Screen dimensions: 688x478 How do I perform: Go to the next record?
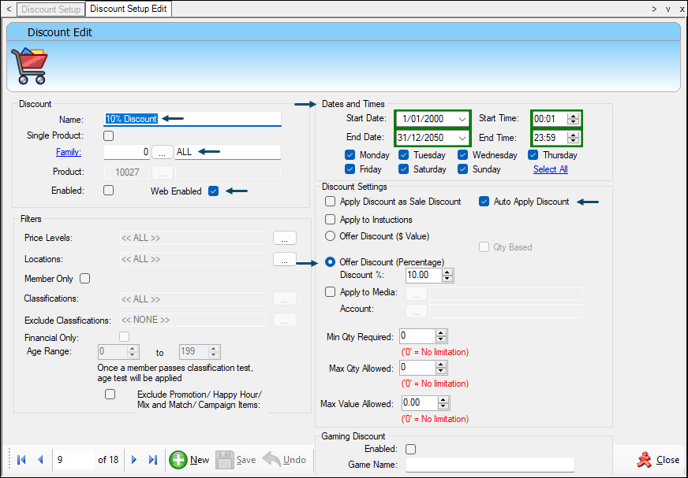pos(134,460)
